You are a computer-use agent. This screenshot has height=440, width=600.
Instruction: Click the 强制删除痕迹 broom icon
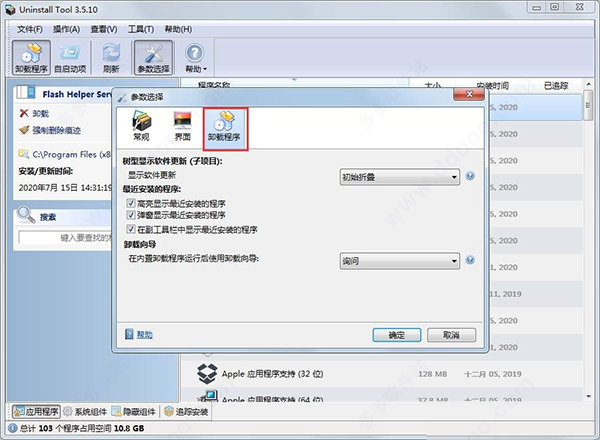(24, 130)
